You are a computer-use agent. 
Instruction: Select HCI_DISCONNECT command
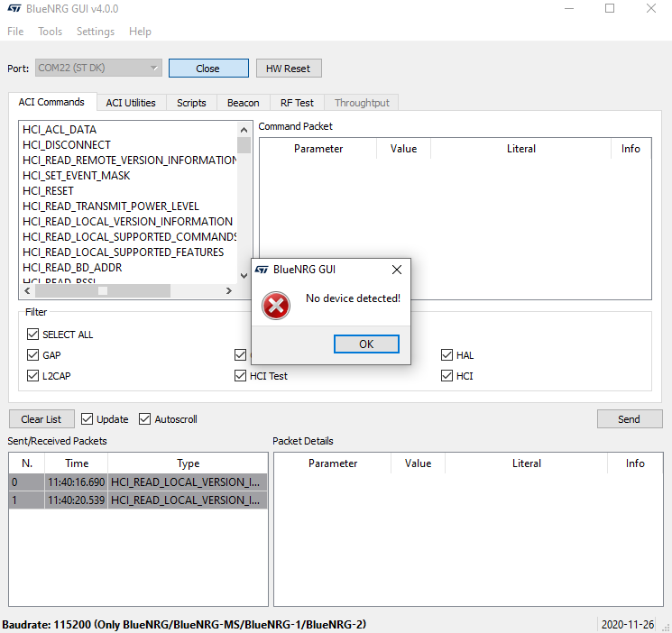click(x=67, y=145)
